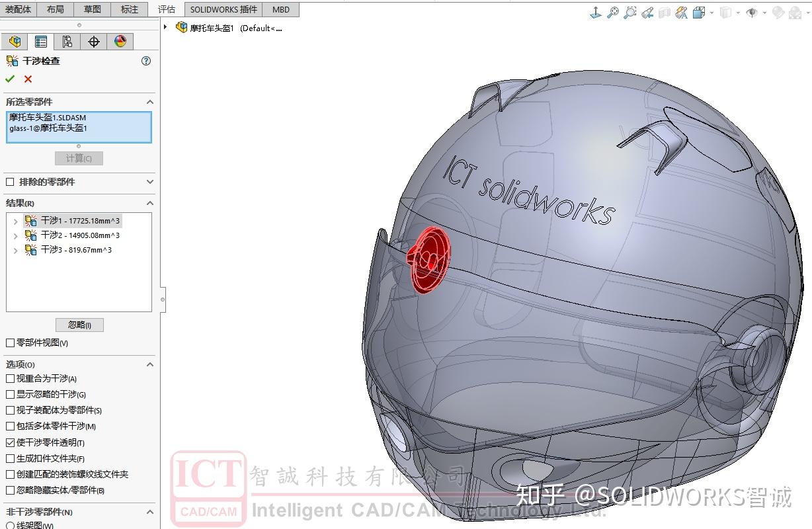Screen dimensions: 812x529
Task: Click the 忽略 button
Action: [78, 325]
